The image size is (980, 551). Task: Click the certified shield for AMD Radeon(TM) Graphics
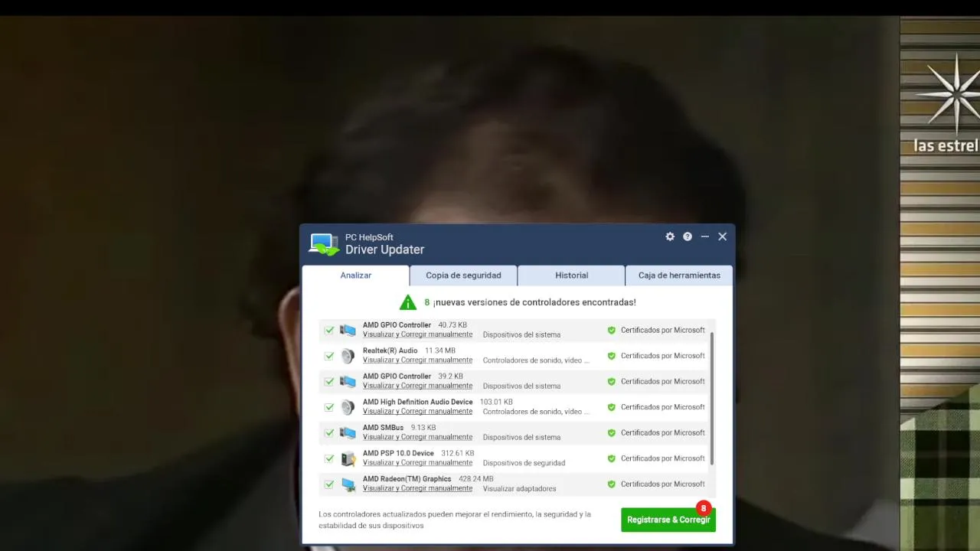[x=612, y=484]
